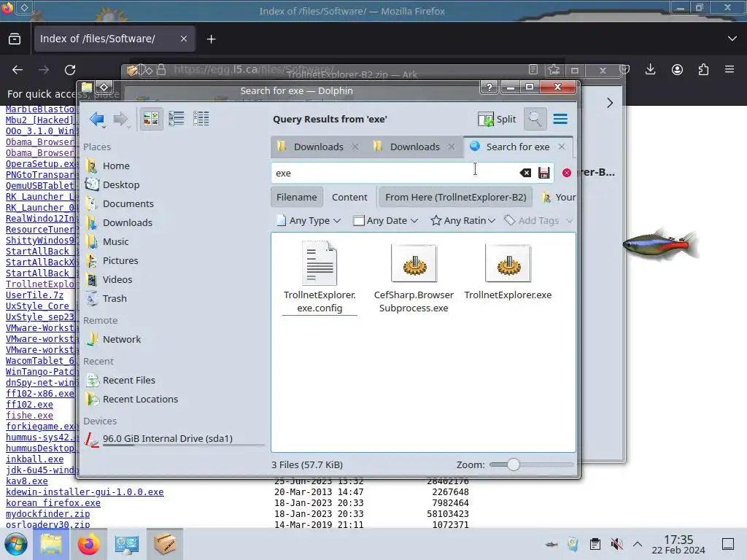Open inkball.exe link
Image resolution: width=747 pixels, height=560 pixels.
pyautogui.click(x=35, y=459)
